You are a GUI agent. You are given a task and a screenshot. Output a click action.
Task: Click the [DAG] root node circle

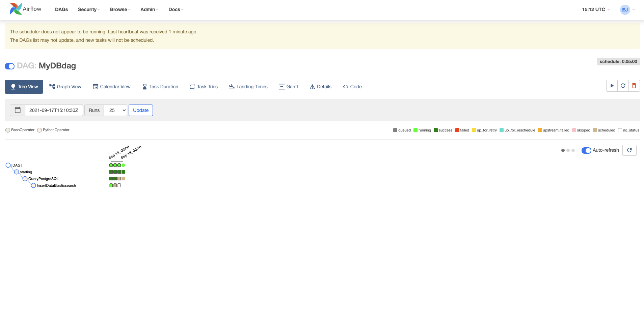(x=8, y=165)
